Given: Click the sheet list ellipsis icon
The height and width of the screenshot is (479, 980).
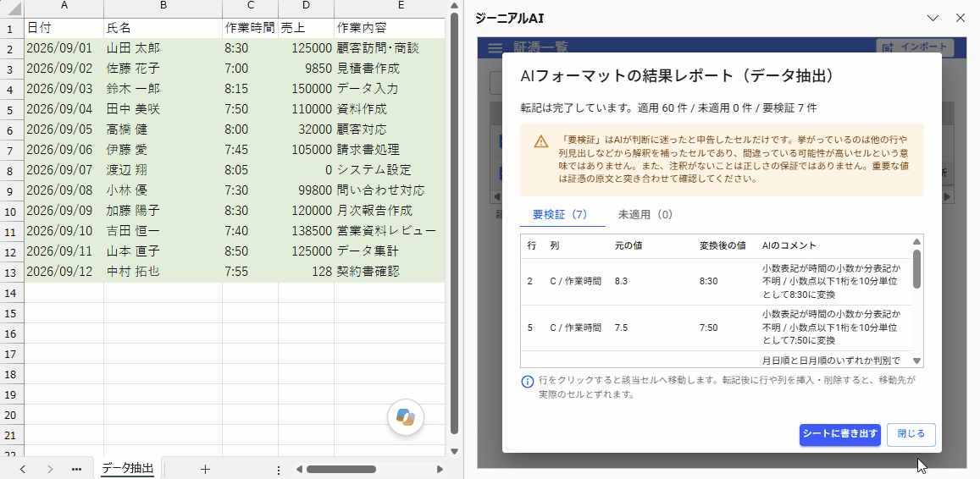Looking at the screenshot, I should point(77,469).
